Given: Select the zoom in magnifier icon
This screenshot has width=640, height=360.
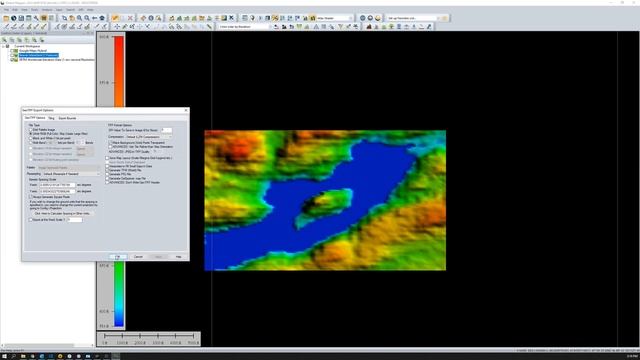Looking at the screenshot, I should (x=79, y=18).
